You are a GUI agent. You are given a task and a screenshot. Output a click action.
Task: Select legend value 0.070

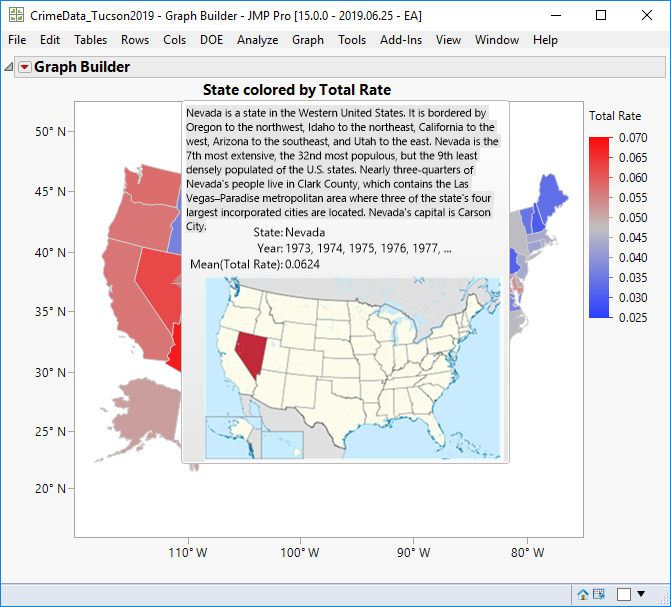(x=633, y=138)
